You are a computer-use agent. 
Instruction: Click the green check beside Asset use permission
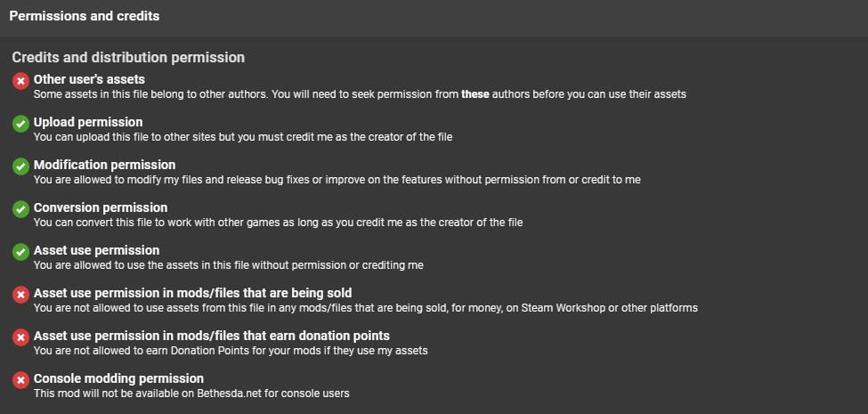tap(20, 252)
